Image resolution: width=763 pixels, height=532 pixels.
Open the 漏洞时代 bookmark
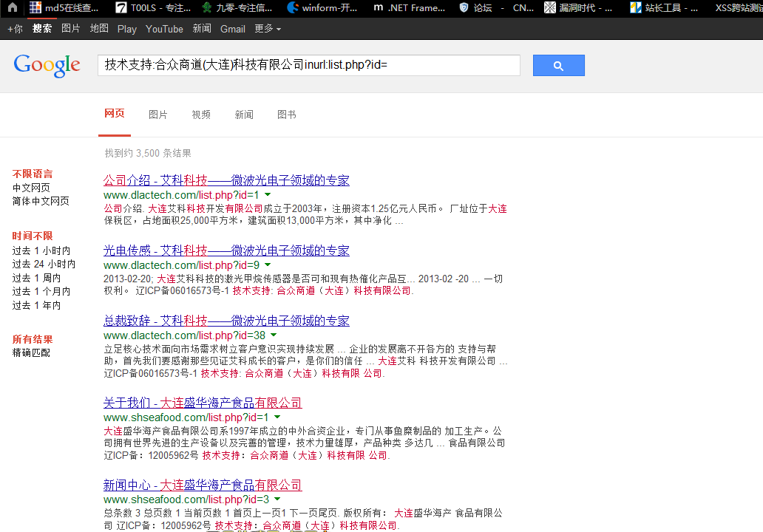click(x=578, y=7)
